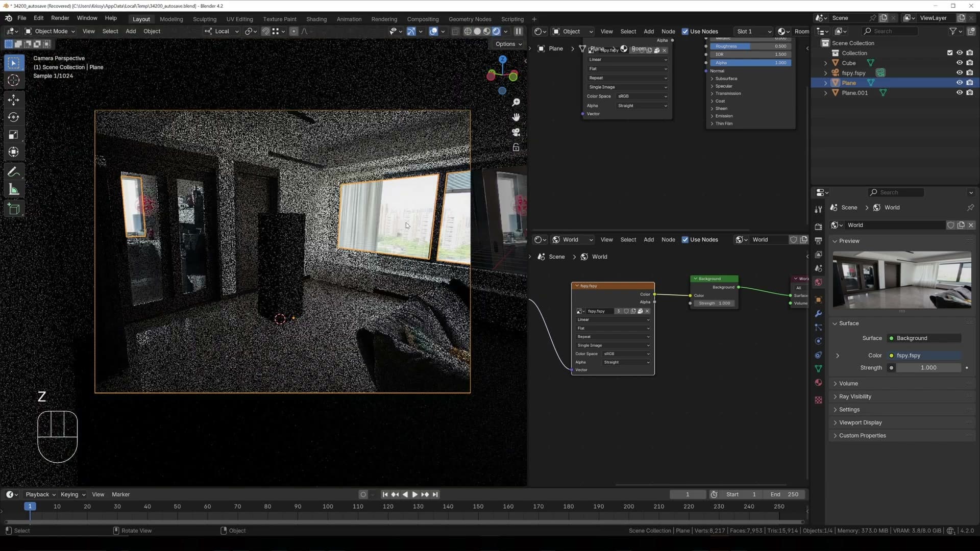Select the Rotate tool
Screen dimensions: 980x551
click(x=14, y=117)
